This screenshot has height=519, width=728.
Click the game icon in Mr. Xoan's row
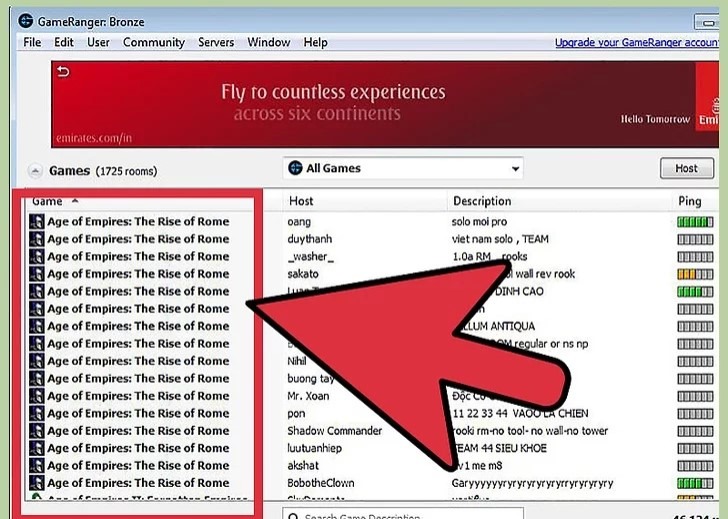click(37, 396)
